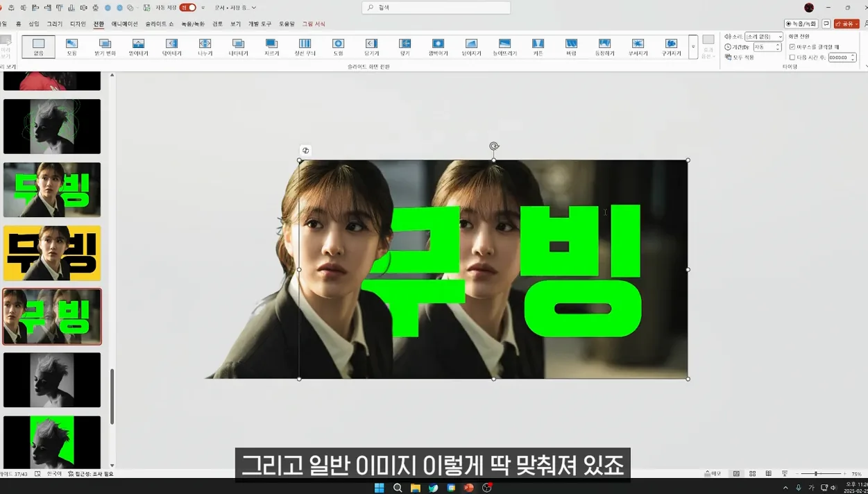Click the 75% zoom level
Viewport: 868px width, 494px height.
point(856,474)
